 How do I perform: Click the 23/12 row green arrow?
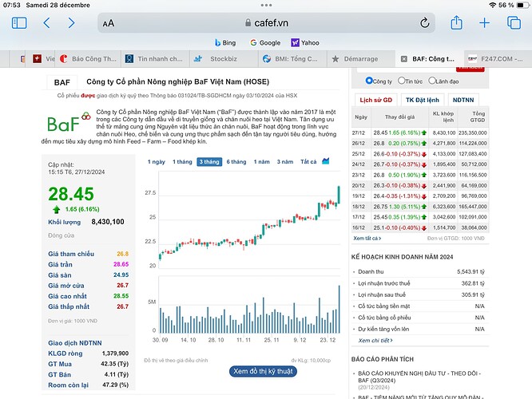pyautogui.click(x=424, y=175)
